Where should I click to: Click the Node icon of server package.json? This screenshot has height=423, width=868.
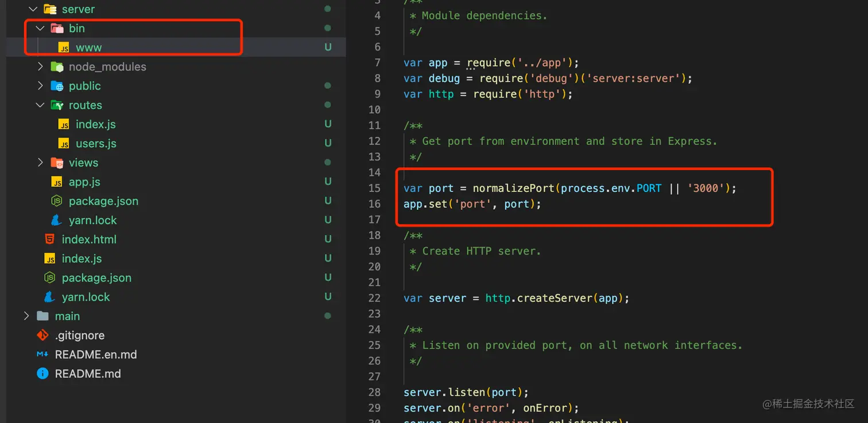click(57, 201)
